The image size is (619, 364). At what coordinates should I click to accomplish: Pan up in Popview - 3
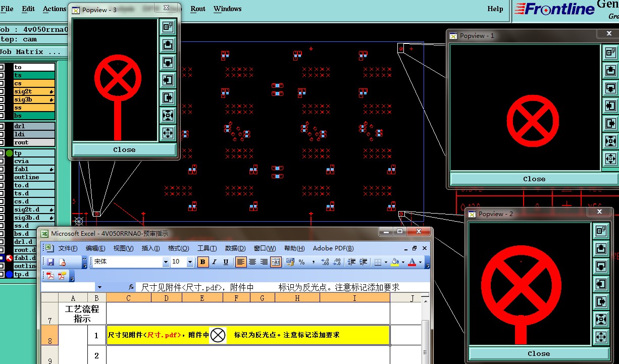pos(168,44)
